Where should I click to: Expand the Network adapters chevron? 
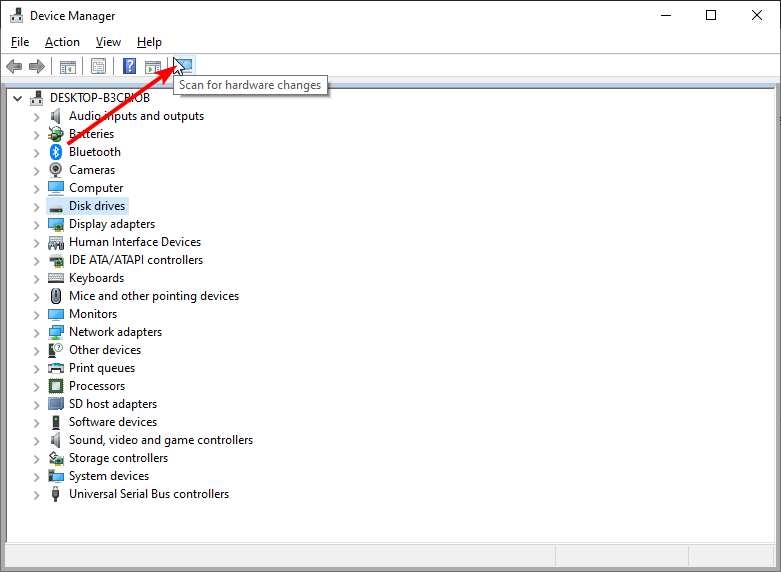[36, 333]
